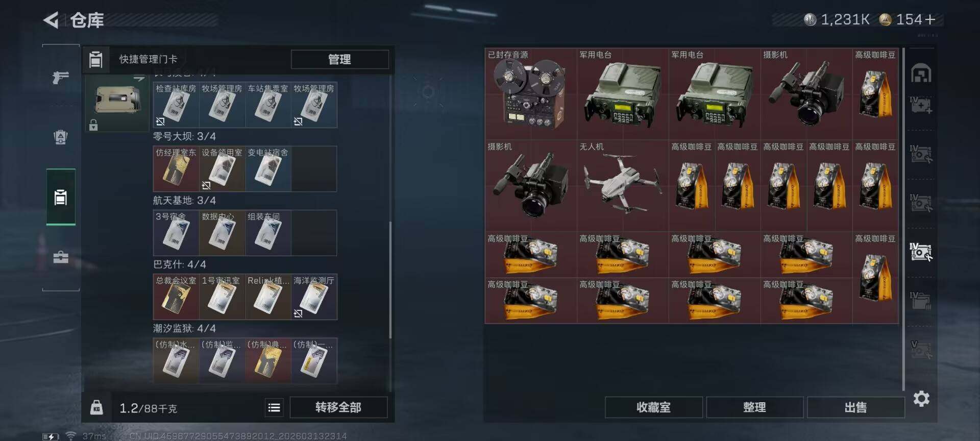Select the keycard clipboard sidebar tab
980x441 pixels.
pos(61,197)
